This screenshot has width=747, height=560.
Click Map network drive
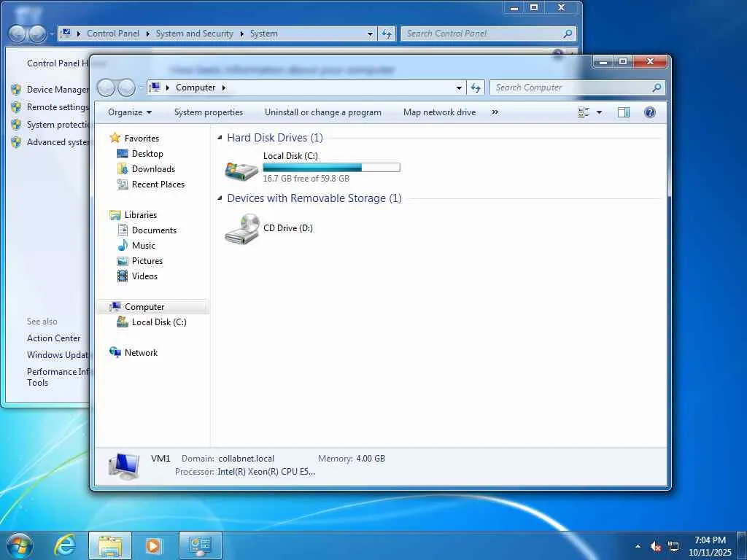439,112
